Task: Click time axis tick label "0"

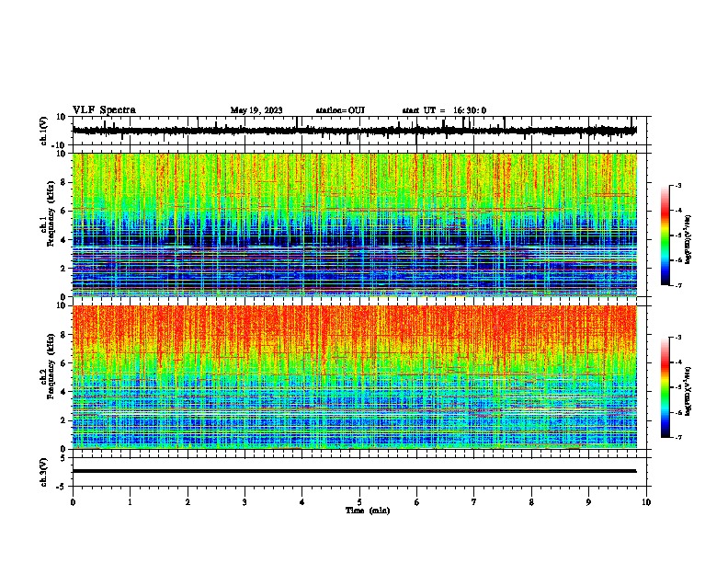Action: (x=73, y=502)
